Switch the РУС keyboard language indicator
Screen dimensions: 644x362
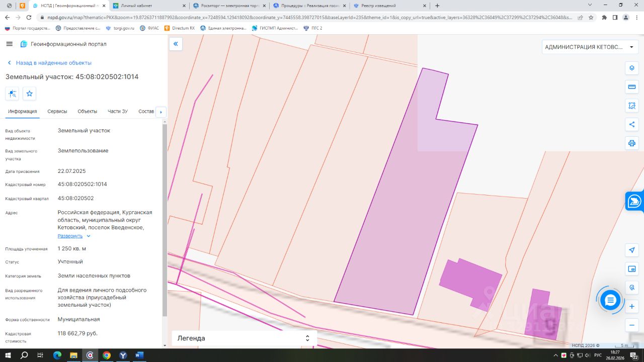pos(598,355)
